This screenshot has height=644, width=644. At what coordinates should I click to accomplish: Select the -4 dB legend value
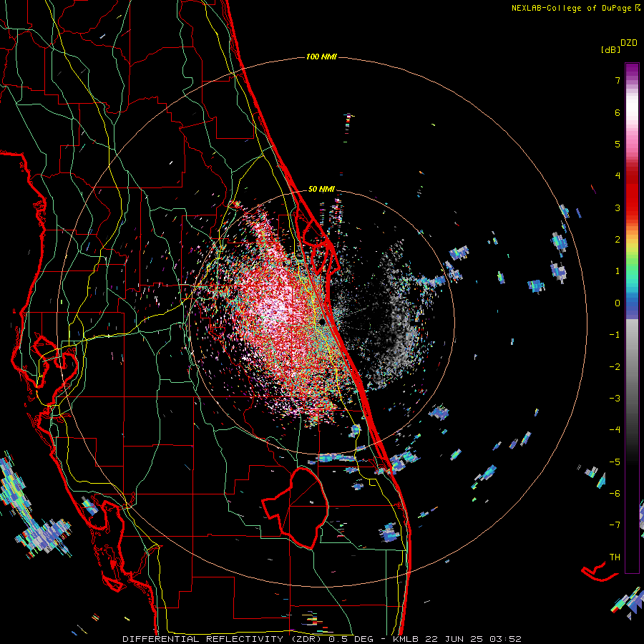pos(615,430)
